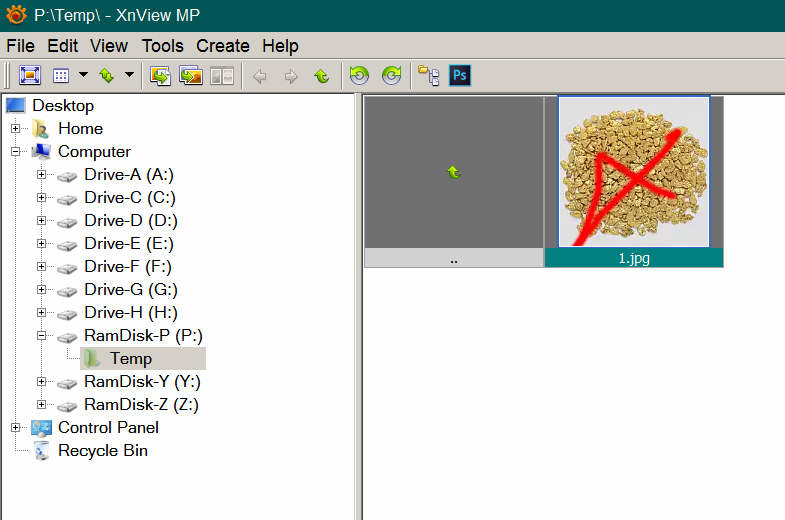This screenshot has height=520, width=785.
Task: Expand the Drive-G (G:) node
Action: click(42, 290)
